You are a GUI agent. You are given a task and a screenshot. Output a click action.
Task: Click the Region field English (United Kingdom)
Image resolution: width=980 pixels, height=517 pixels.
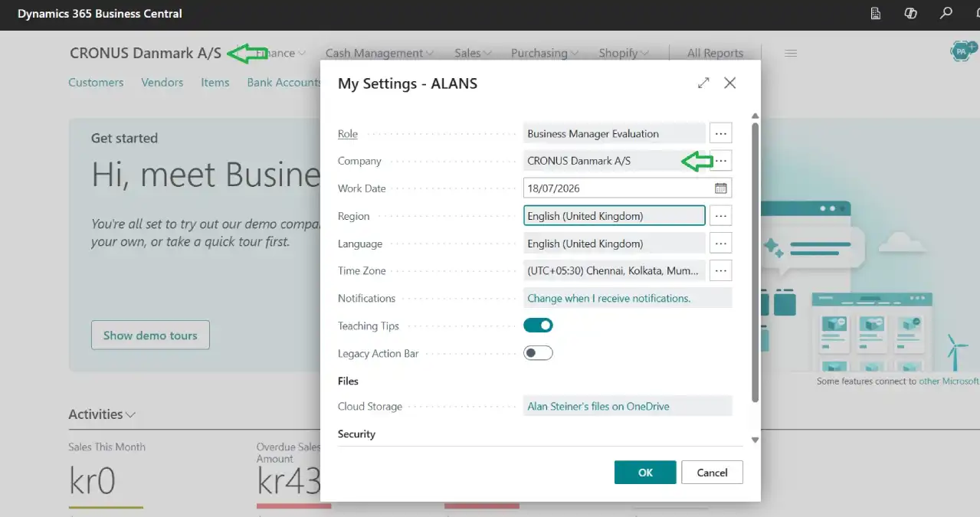tap(615, 216)
